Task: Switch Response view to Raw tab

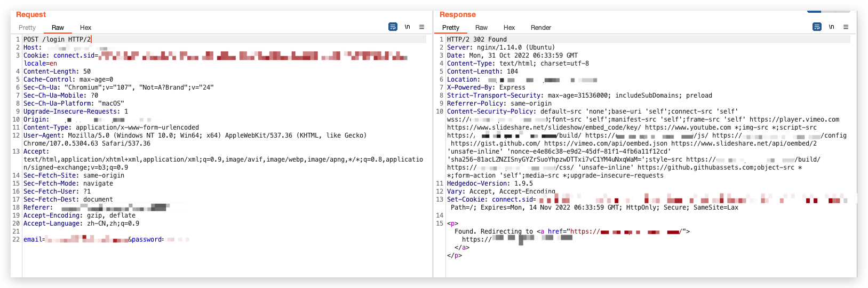Action: (x=481, y=28)
